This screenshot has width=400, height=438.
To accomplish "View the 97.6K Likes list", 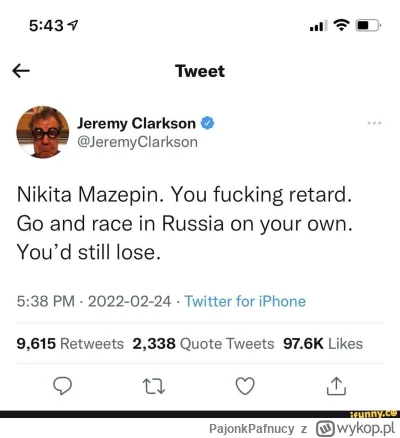I will pos(323,344).
